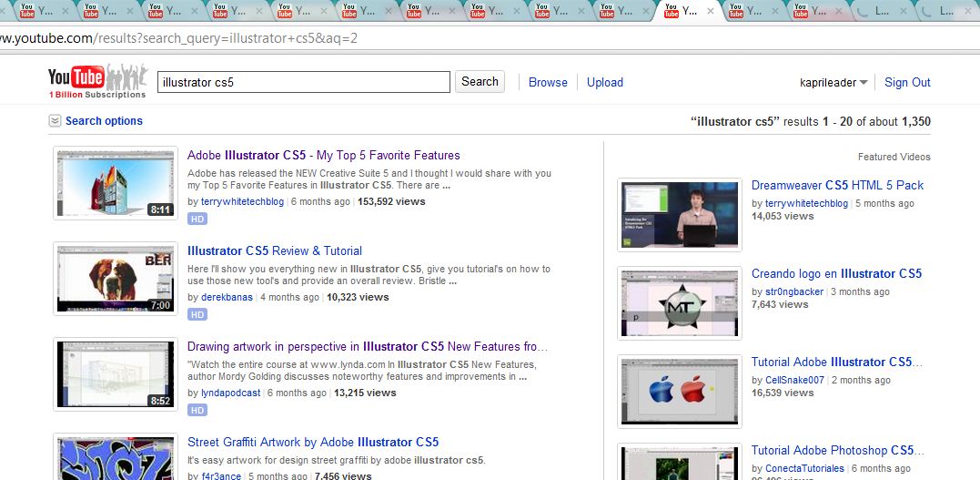Viewport: 980px width, 480px height.
Task: Expand the Search options link
Action: pos(104,121)
